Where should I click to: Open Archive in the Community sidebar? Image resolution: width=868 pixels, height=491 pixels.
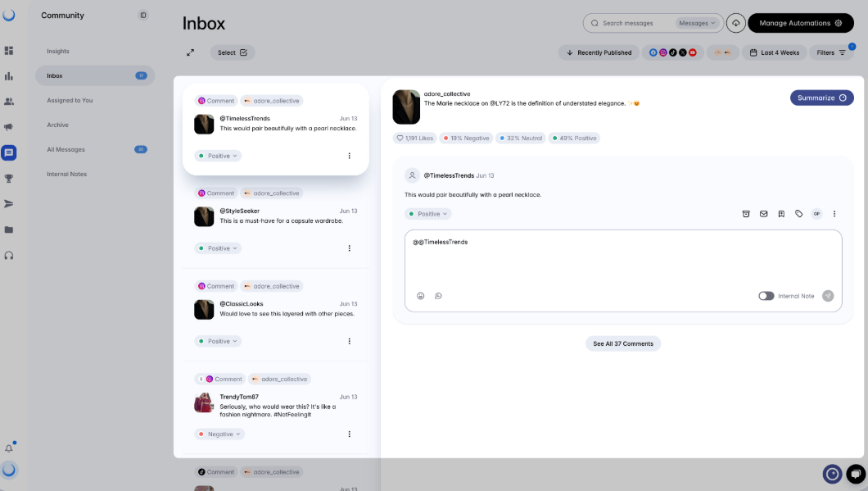pos(58,125)
